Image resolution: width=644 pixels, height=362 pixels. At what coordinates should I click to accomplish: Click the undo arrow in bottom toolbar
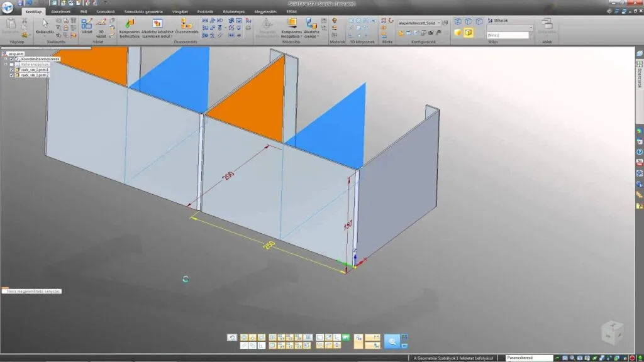[x=232, y=337]
